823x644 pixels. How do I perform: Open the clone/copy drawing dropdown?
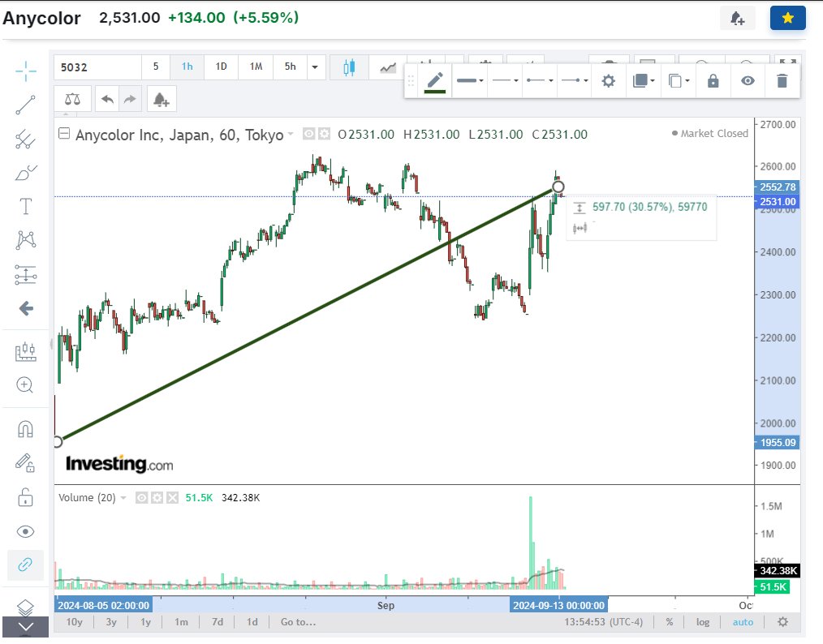pos(679,81)
